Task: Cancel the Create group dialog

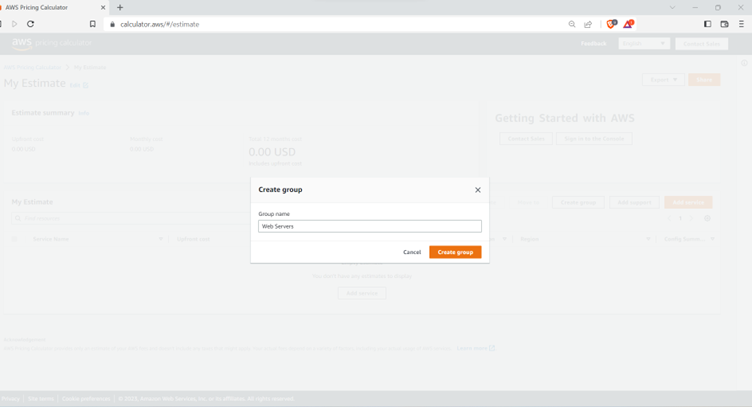Action: (412, 252)
